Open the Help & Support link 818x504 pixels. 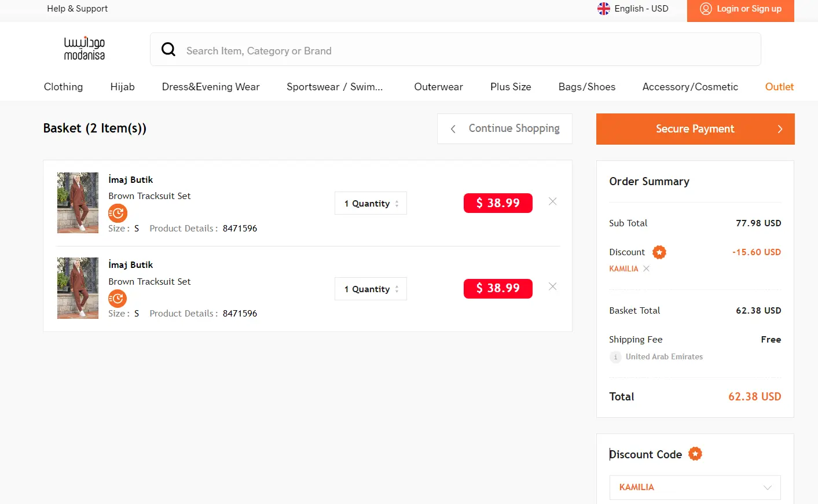pyautogui.click(x=78, y=9)
